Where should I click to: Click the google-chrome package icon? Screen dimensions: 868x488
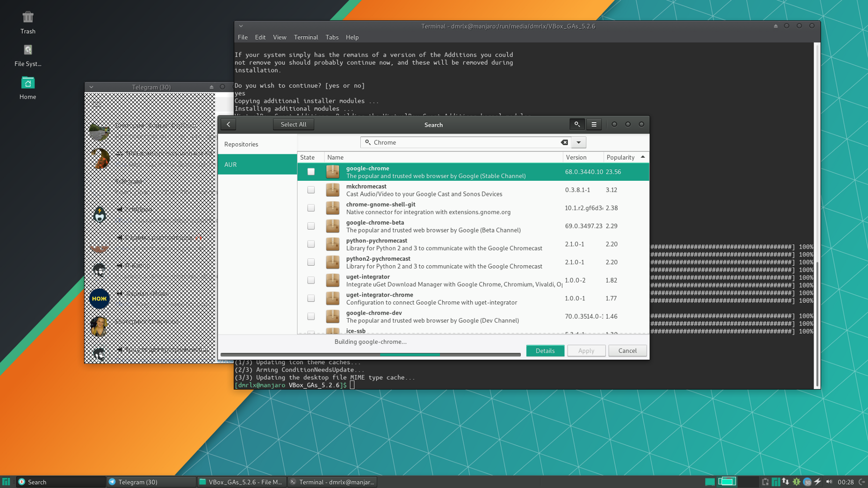click(333, 172)
